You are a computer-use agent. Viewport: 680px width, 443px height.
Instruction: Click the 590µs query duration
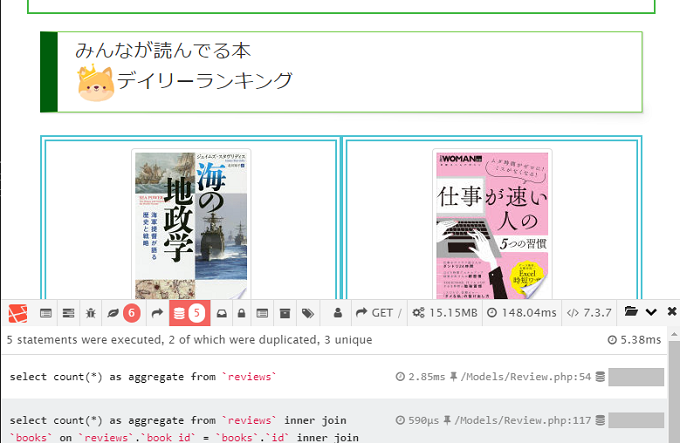[x=417, y=420]
